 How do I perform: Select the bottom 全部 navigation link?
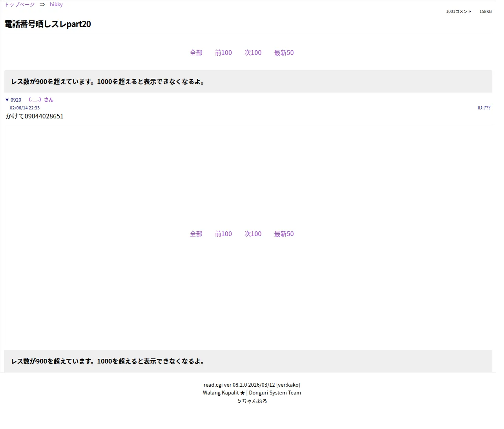(x=196, y=234)
